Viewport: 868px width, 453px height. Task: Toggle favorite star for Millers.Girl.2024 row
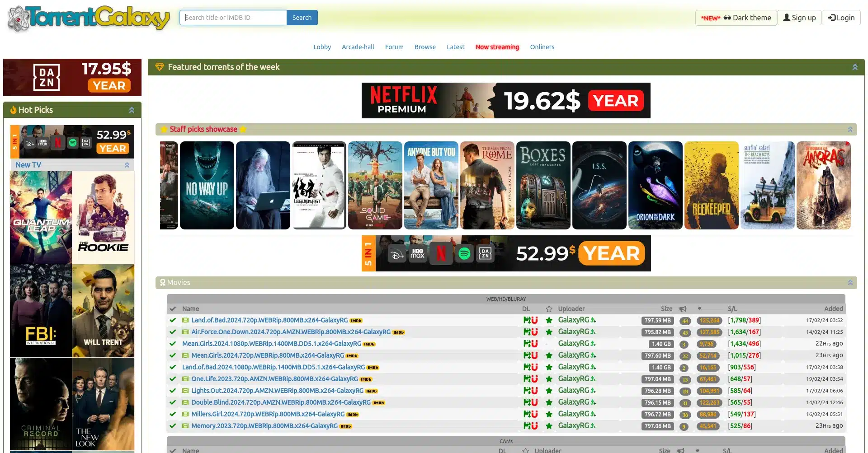click(549, 414)
